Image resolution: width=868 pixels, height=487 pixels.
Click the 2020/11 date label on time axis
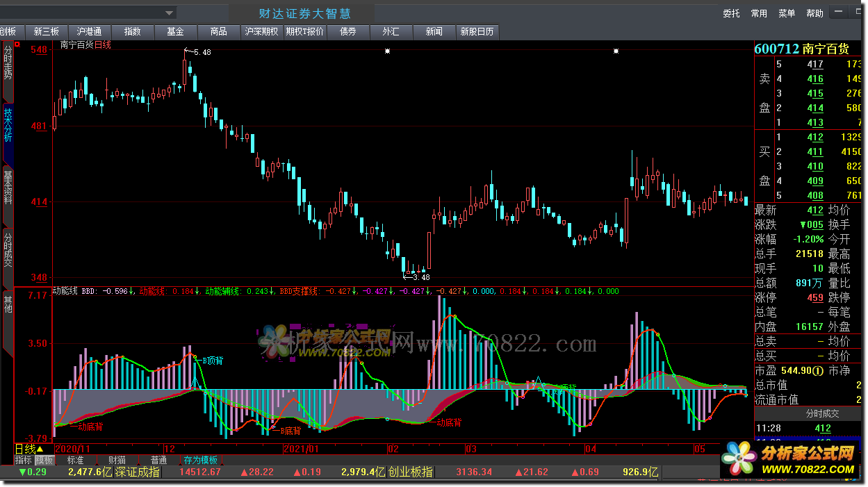[72, 449]
